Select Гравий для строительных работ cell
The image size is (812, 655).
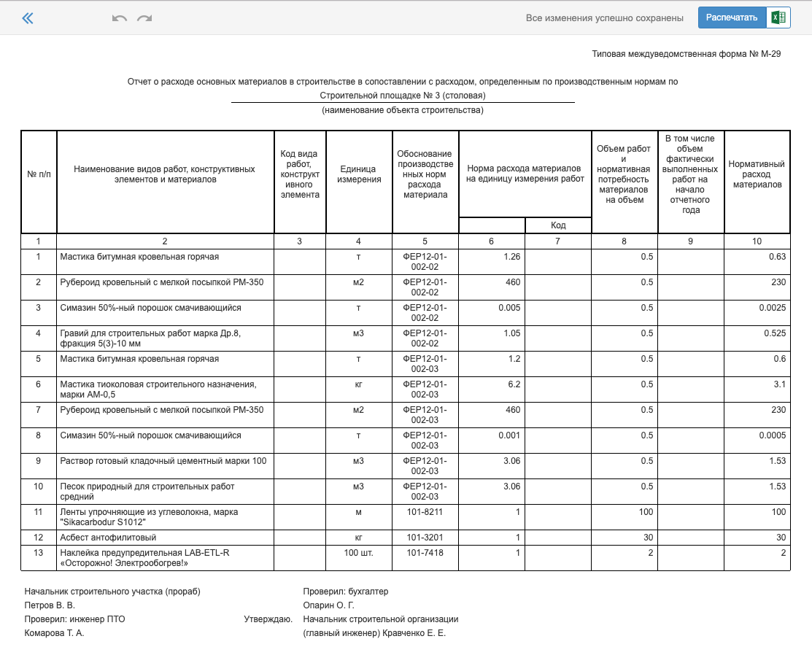(165, 338)
